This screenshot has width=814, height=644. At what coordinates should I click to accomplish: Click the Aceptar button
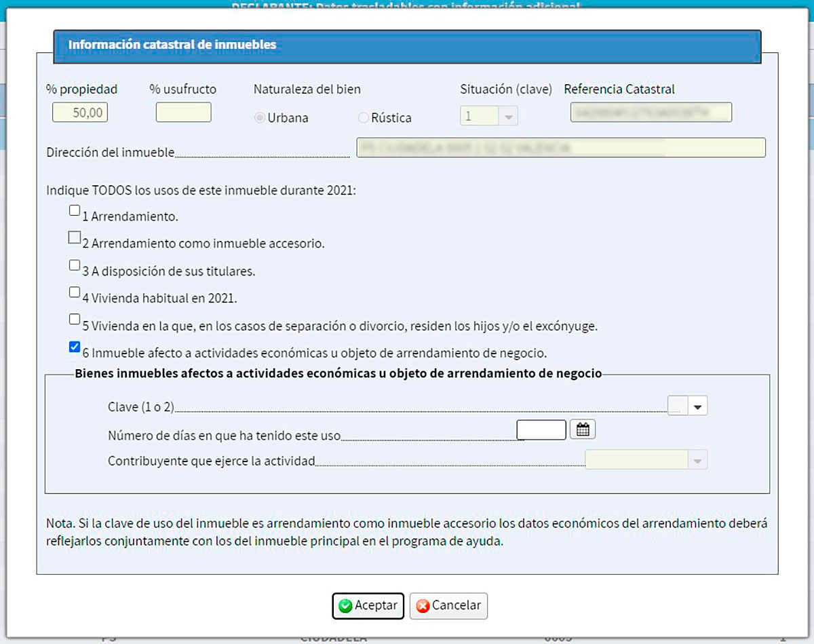point(368,606)
